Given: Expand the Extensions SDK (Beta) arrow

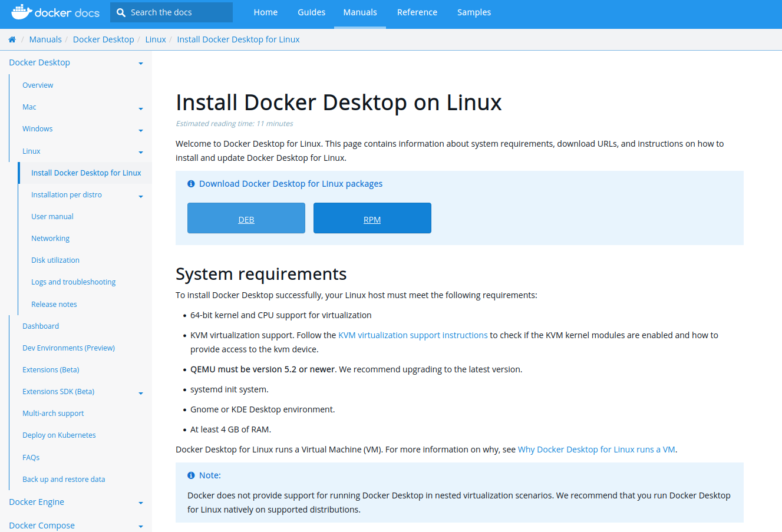Looking at the screenshot, I should pyautogui.click(x=141, y=393).
